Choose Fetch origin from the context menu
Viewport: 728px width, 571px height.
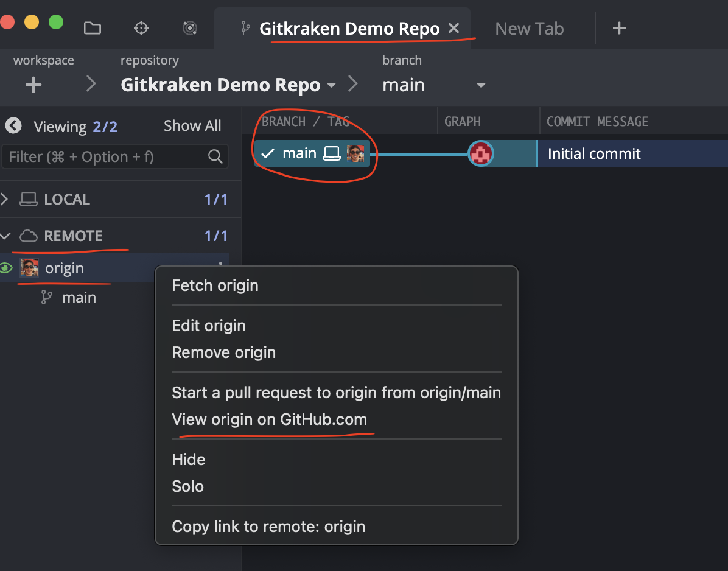pyautogui.click(x=215, y=285)
